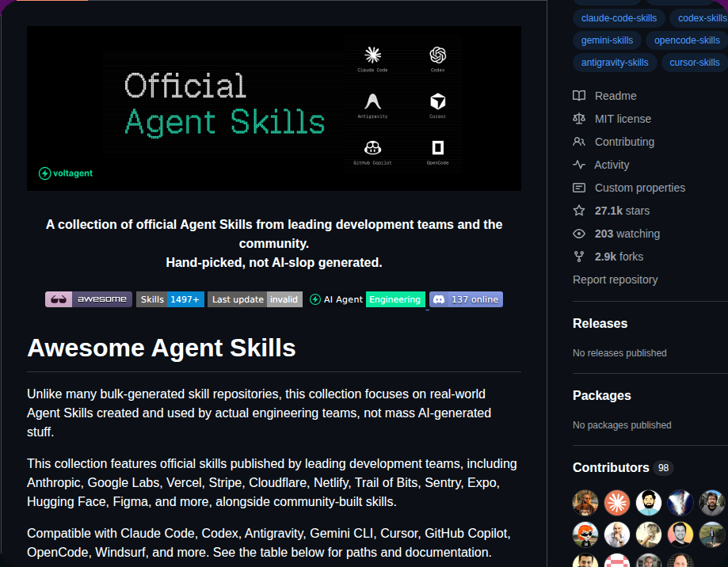728x567 pixels.
Task: Open the Skills 1497+ badge
Action: tap(170, 299)
